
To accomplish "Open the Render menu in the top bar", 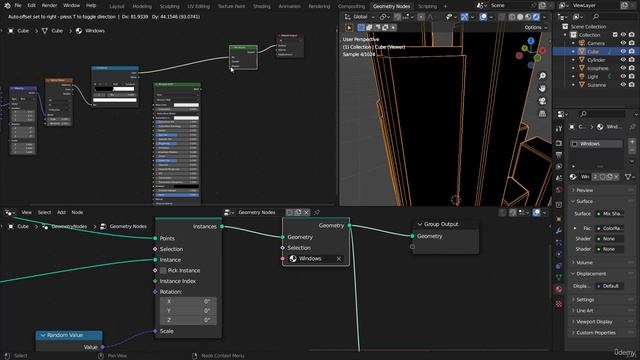I will pyautogui.click(x=49, y=5).
